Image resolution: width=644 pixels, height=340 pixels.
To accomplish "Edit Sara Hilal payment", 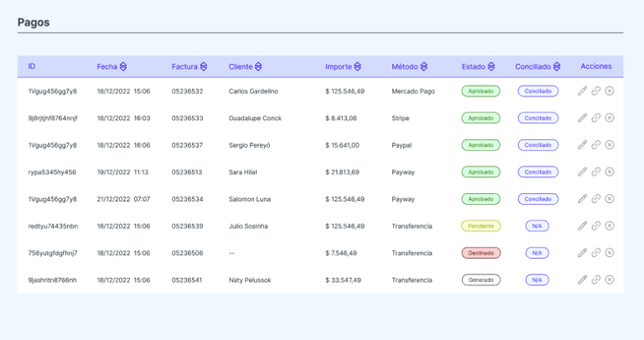I will [x=583, y=172].
